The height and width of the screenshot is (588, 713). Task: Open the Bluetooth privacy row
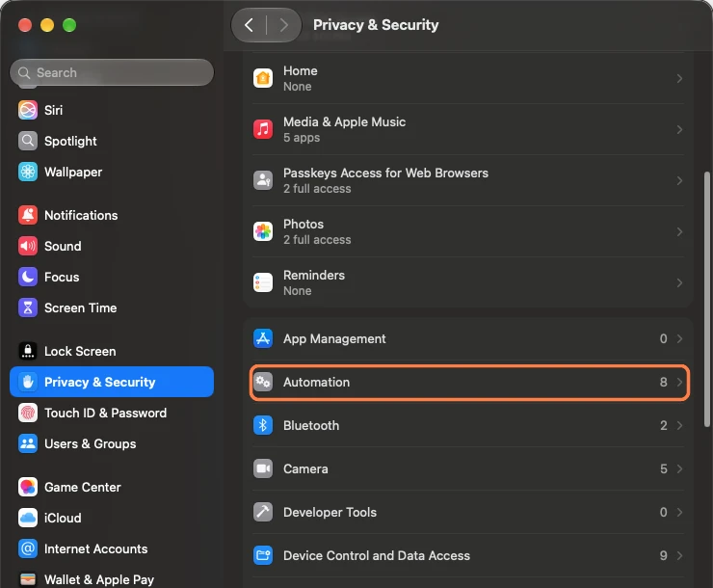(468, 426)
